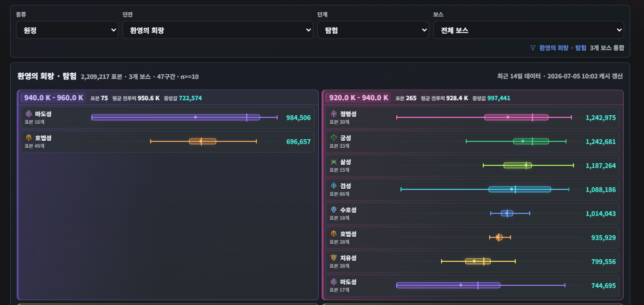Click the purple 마도성 box plot in left panel

tap(176, 117)
